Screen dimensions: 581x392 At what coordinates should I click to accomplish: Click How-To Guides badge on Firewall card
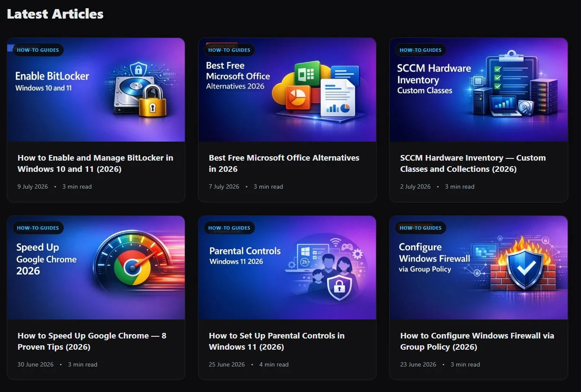coord(420,228)
